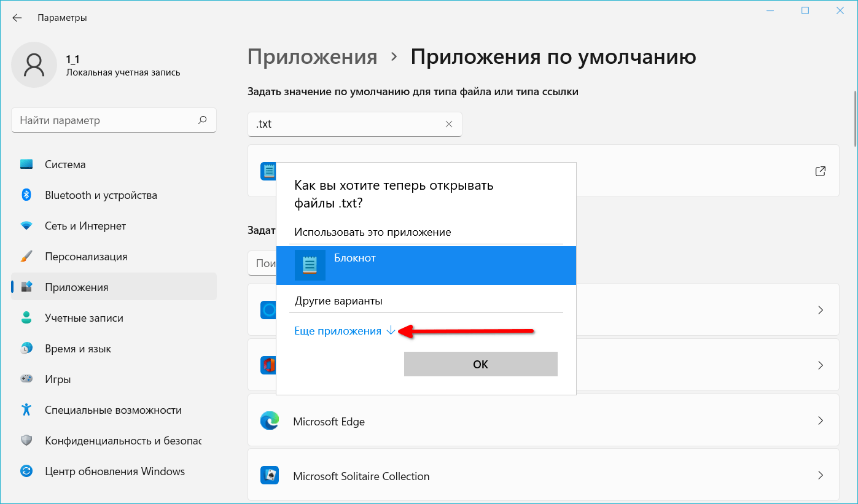Image resolution: width=858 pixels, height=504 pixels.
Task: Click the Конфиденциальность shield icon
Action: pos(26,441)
